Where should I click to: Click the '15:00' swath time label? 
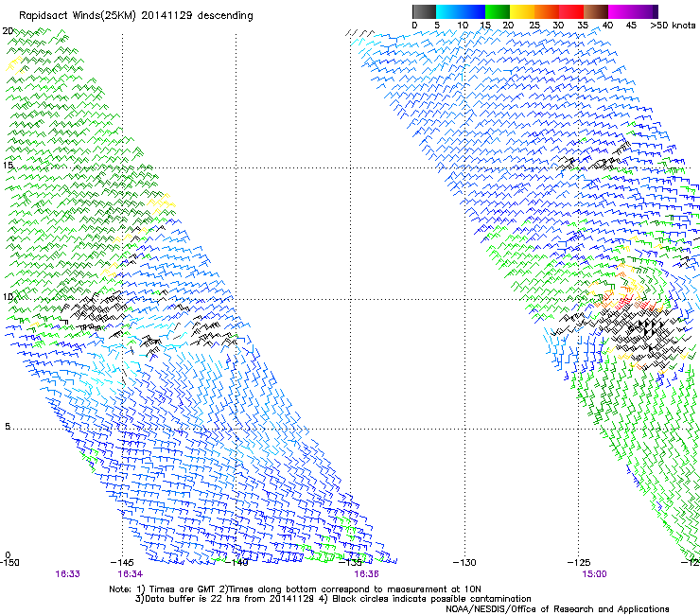click(x=594, y=574)
